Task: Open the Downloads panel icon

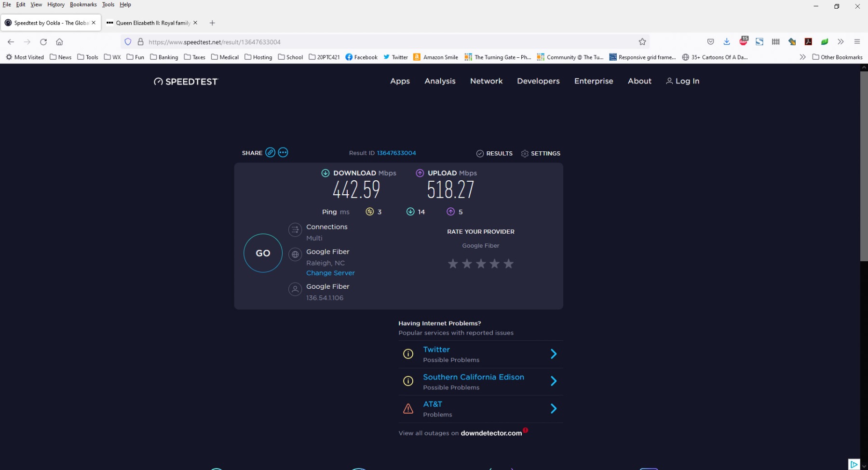Action: click(x=727, y=42)
